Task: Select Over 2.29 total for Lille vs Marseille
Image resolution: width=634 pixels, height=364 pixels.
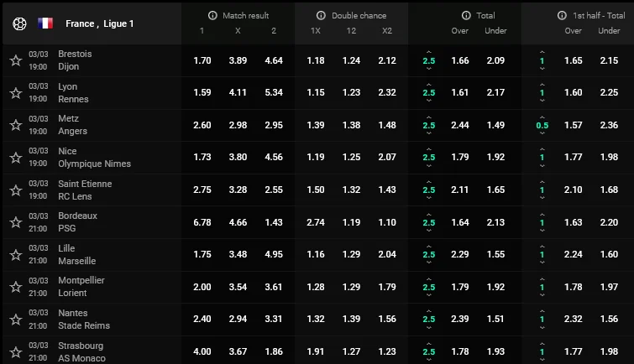Action: [460, 255]
